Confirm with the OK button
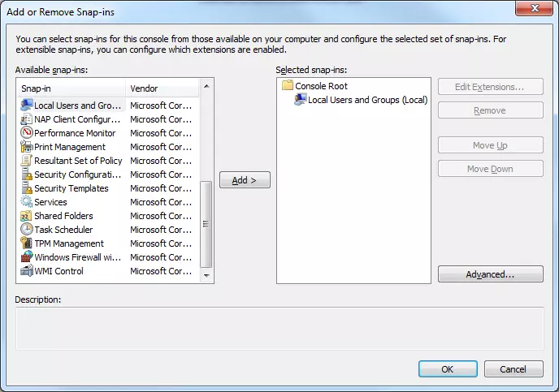Image resolution: width=559 pixels, height=392 pixels. (448, 368)
